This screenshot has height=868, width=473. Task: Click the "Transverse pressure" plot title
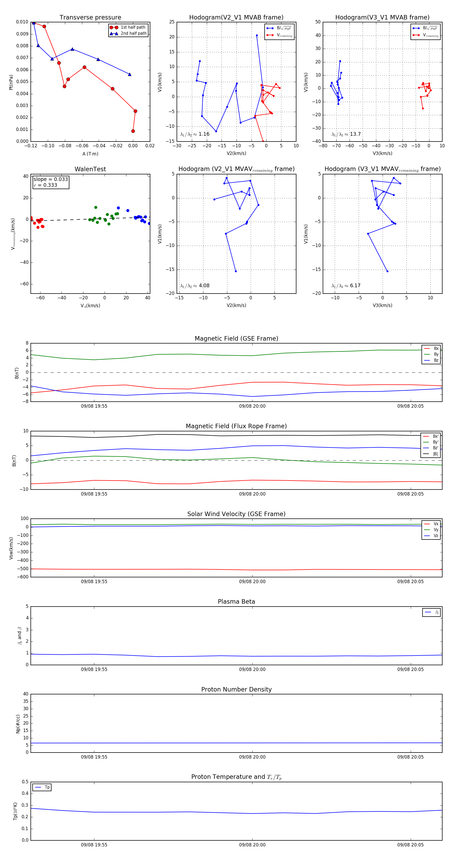(x=90, y=18)
